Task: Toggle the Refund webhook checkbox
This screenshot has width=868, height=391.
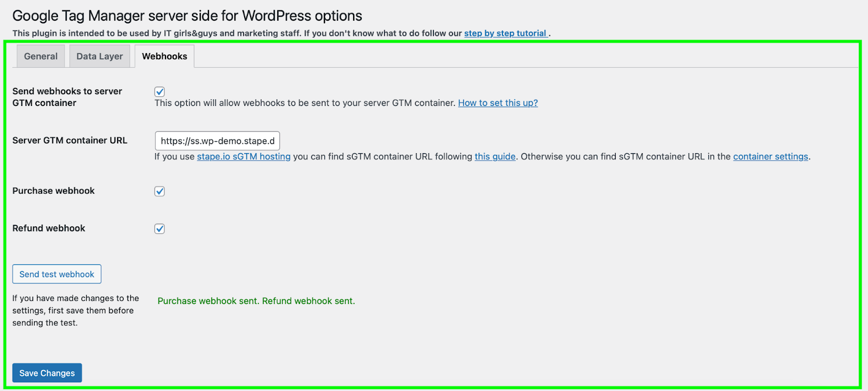Action: tap(159, 229)
